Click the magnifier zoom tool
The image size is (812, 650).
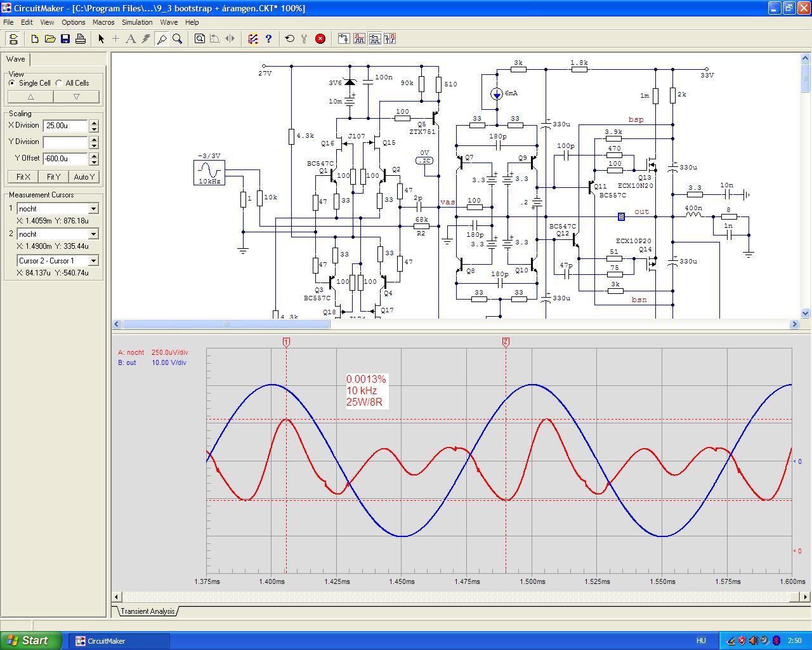coord(178,39)
